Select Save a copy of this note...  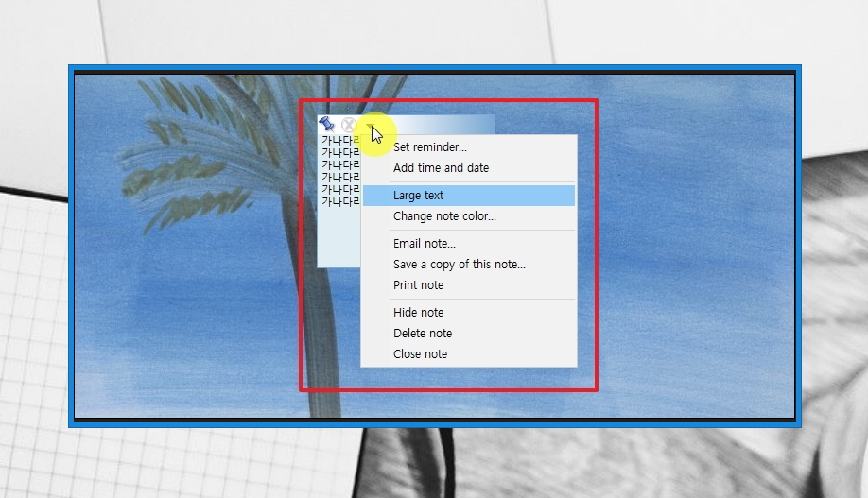coord(469,265)
